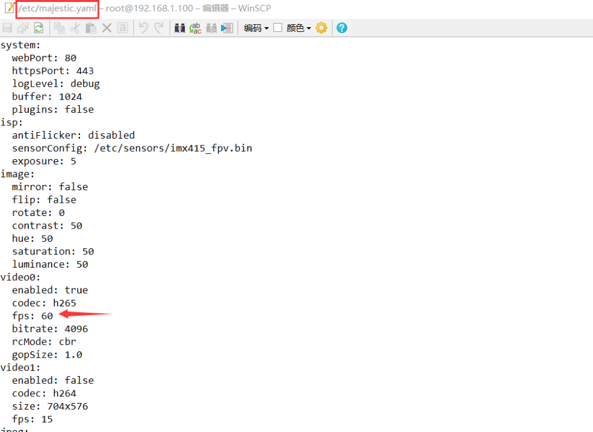Open help with the question mark icon
This screenshot has height=432, width=593.
(342, 28)
